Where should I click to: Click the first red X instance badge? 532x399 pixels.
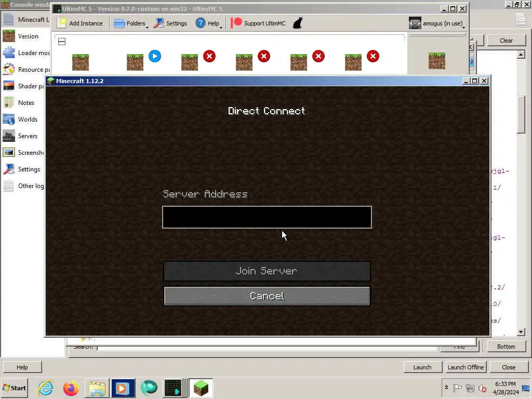click(209, 56)
